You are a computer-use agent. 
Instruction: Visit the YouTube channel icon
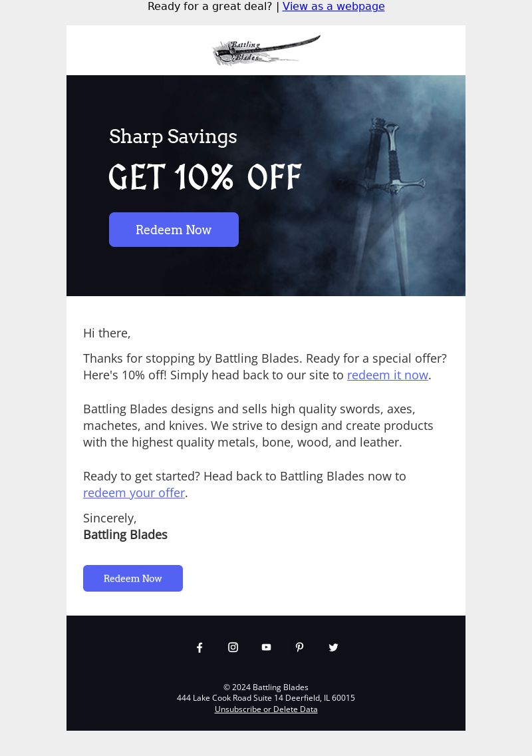(266, 647)
